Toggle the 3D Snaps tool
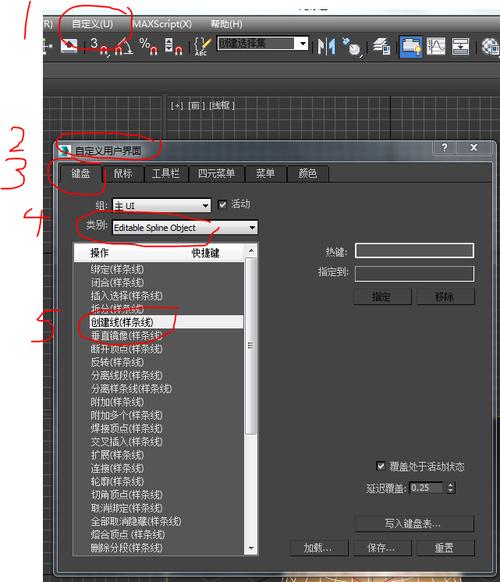The height and width of the screenshot is (582, 500). point(99,46)
